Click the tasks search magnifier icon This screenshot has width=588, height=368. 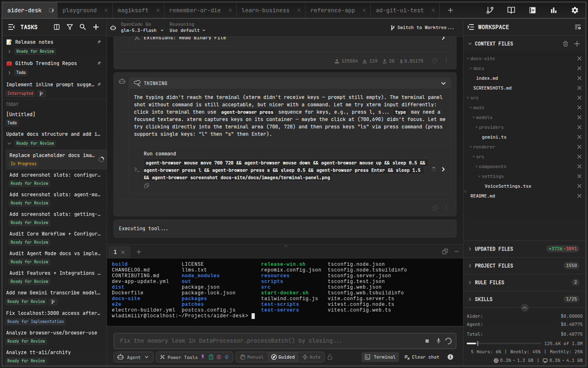[x=82, y=27]
